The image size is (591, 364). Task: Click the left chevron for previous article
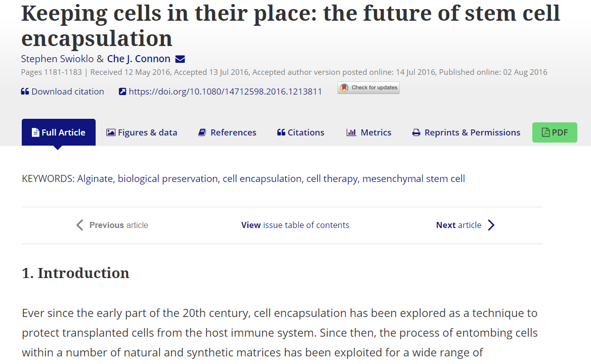[79, 225]
